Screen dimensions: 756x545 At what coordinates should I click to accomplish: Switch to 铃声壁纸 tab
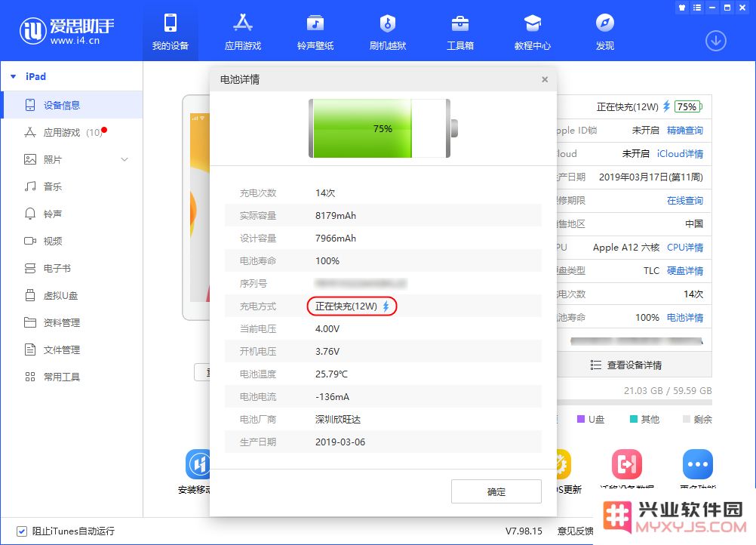pos(315,32)
